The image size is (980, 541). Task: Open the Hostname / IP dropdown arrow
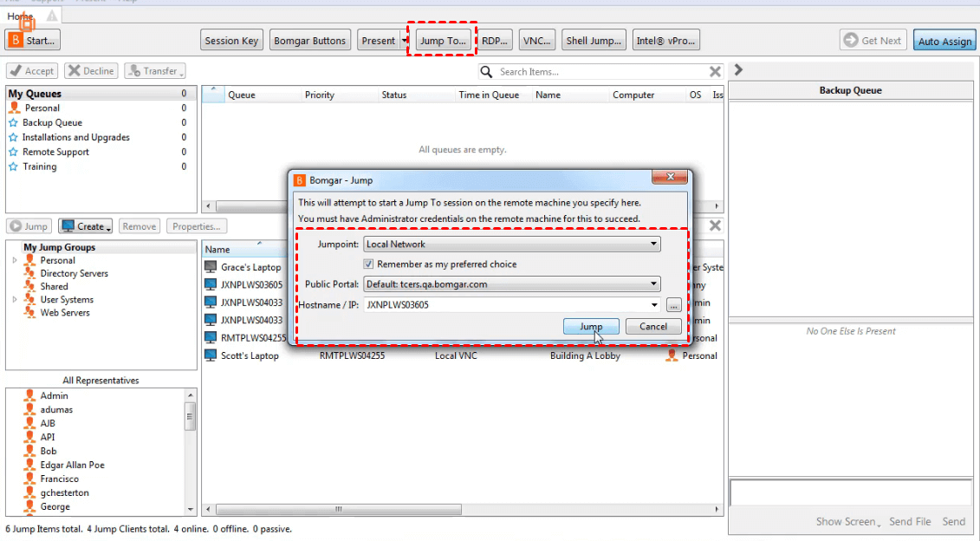[x=653, y=305]
